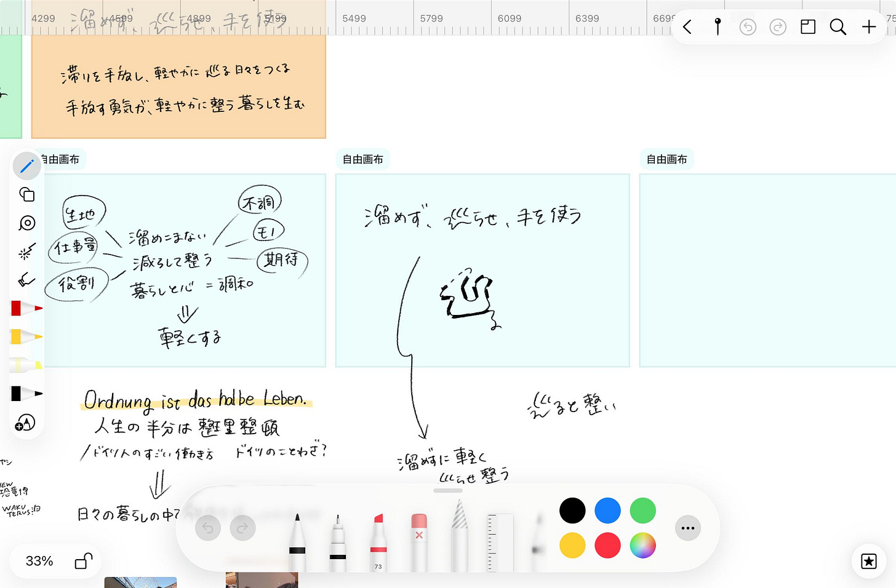
Task: Go back using the left chevron in the toolbar
Action: coord(687,27)
